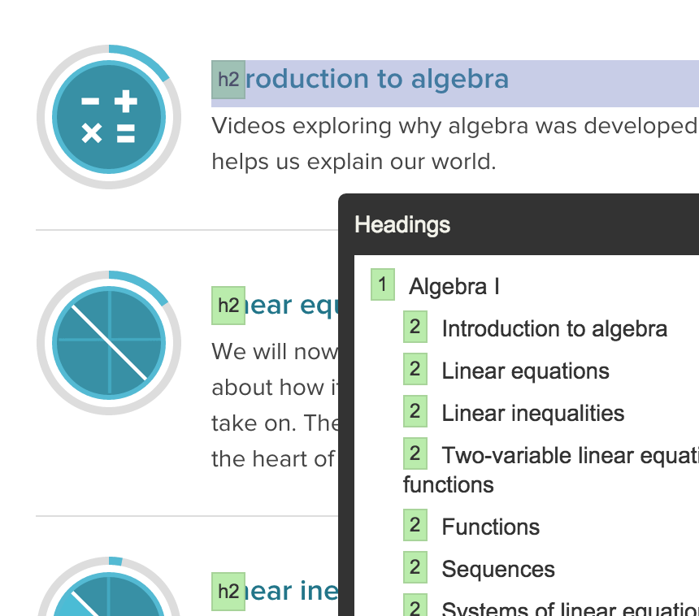Select Two-variable linear equations outline entry
This screenshot has width=699, height=616.
click(x=551, y=470)
